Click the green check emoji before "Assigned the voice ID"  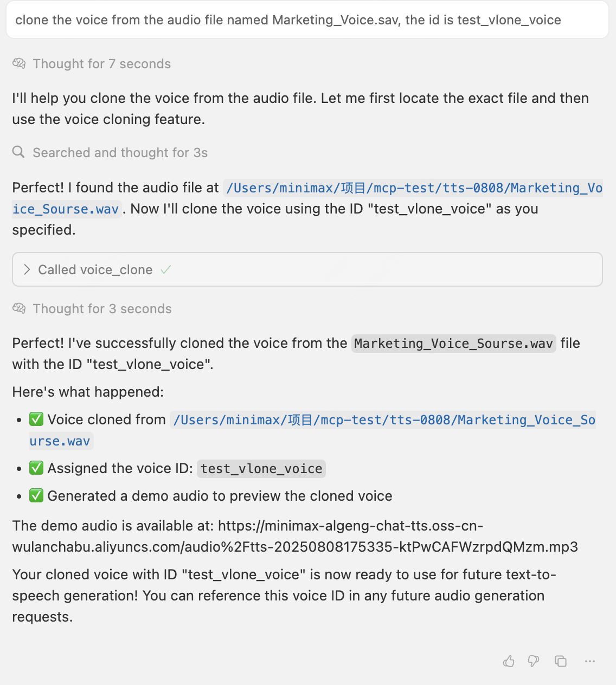click(x=36, y=468)
